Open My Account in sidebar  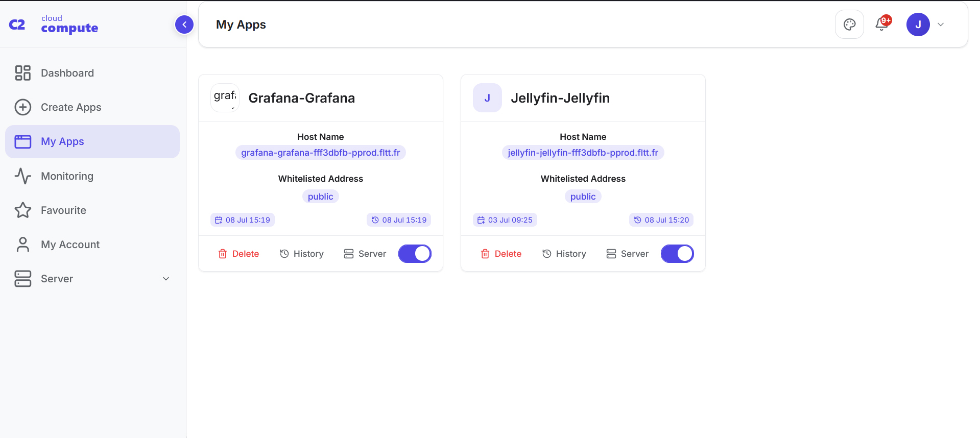92,245
